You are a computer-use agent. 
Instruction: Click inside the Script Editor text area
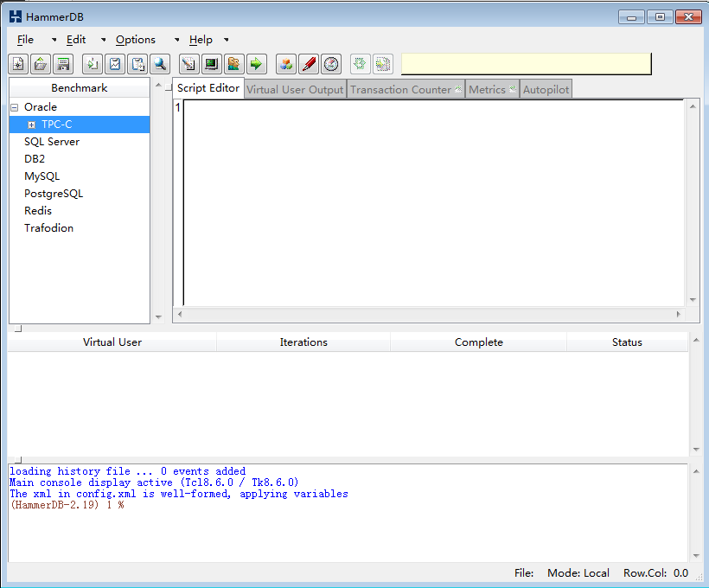(x=433, y=202)
